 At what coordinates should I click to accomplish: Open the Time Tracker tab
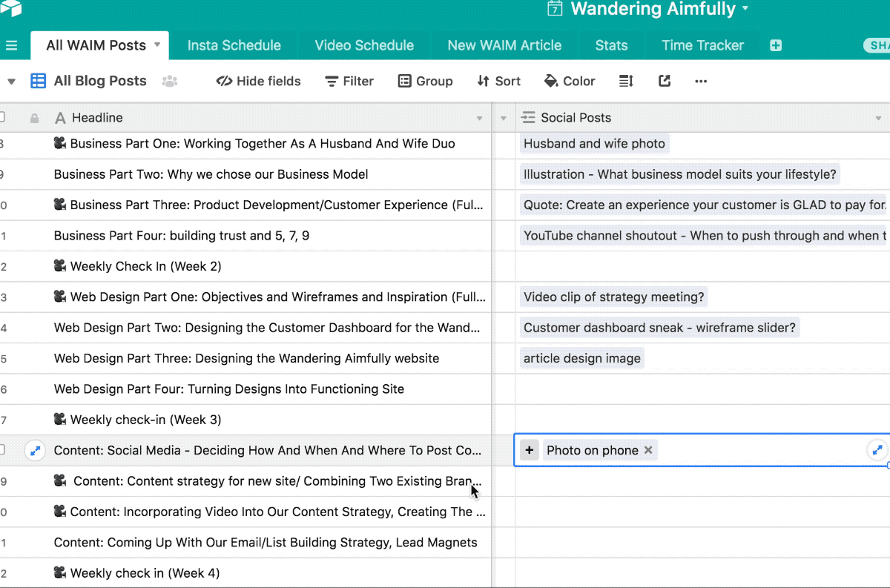(x=702, y=45)
